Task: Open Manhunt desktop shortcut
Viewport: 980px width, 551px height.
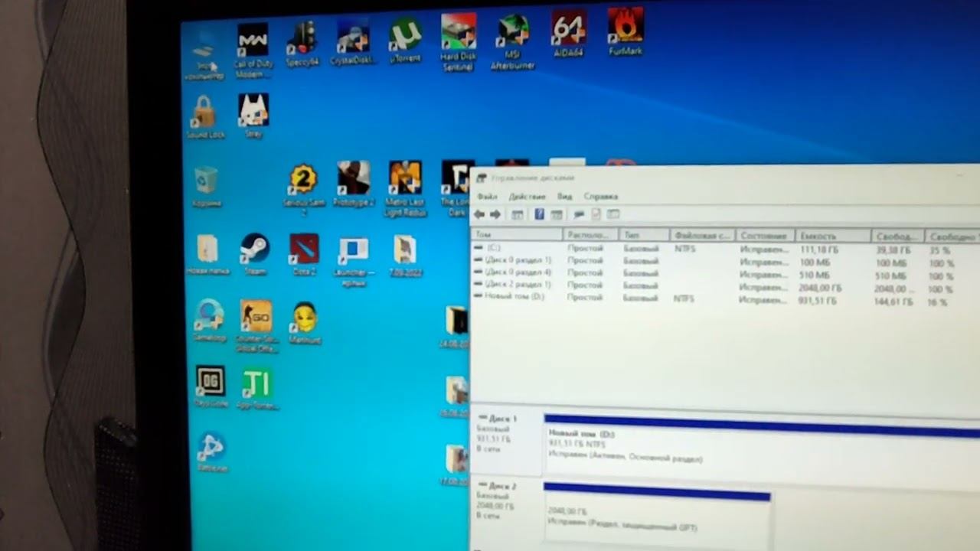Action: pos(305,323)
